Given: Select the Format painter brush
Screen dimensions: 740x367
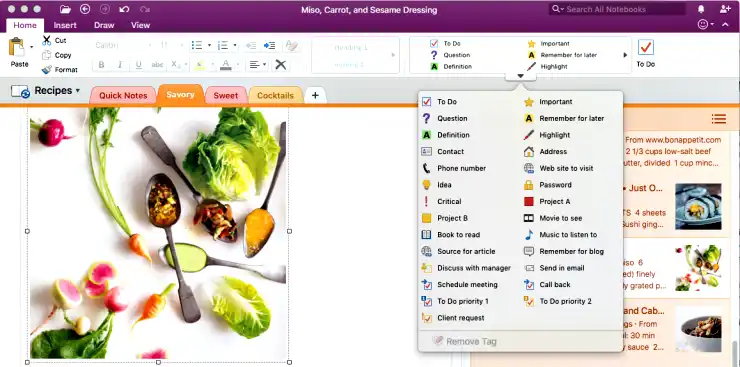Looking at the screenshot, I should pos(47,70).
